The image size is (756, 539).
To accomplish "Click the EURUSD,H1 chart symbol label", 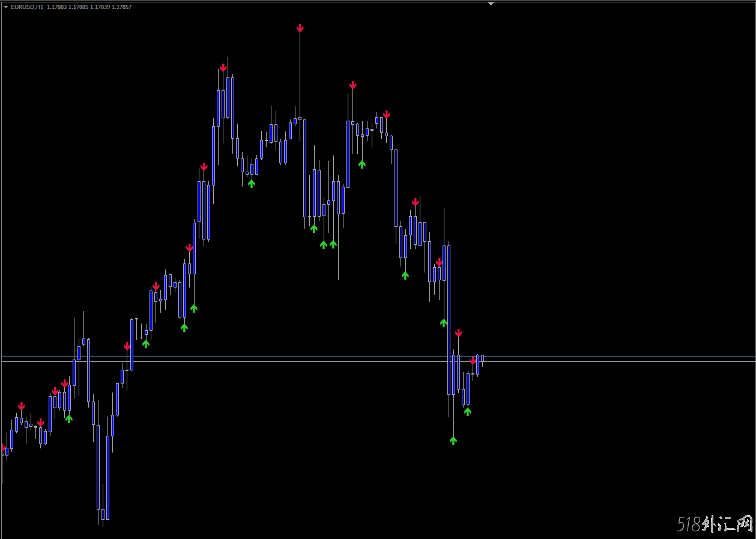I will pos(27,7).
